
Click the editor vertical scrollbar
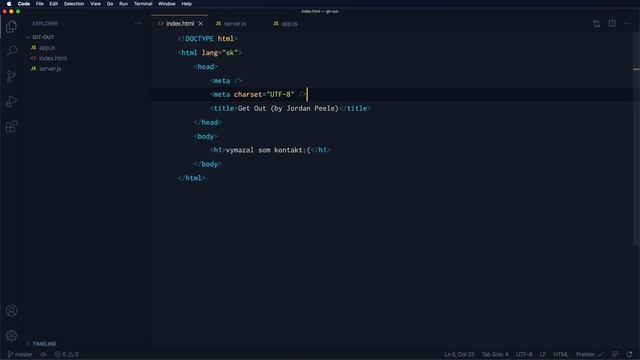point(636,139)
